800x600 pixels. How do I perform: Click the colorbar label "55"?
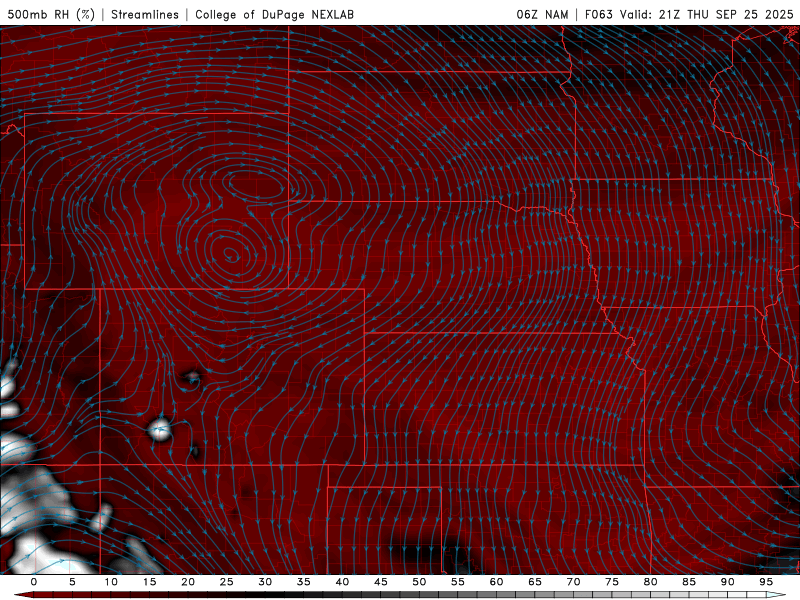(x=458, y=582)
